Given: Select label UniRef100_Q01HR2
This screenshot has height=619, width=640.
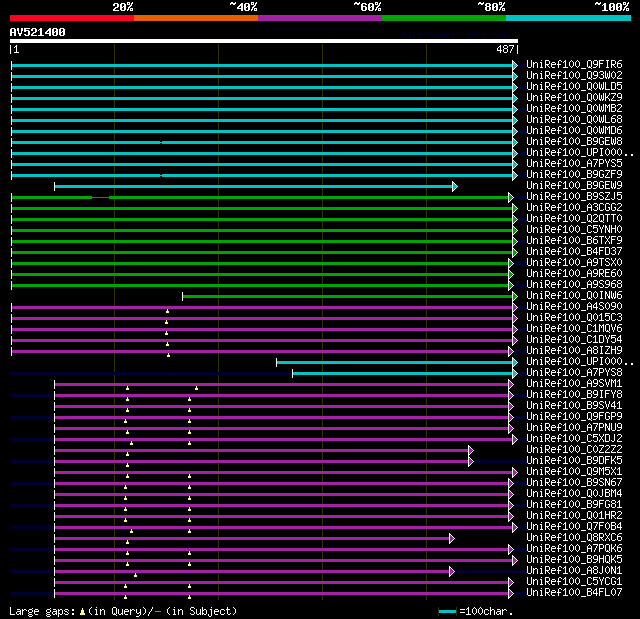Looking at the screenshot, I should 574,516.
